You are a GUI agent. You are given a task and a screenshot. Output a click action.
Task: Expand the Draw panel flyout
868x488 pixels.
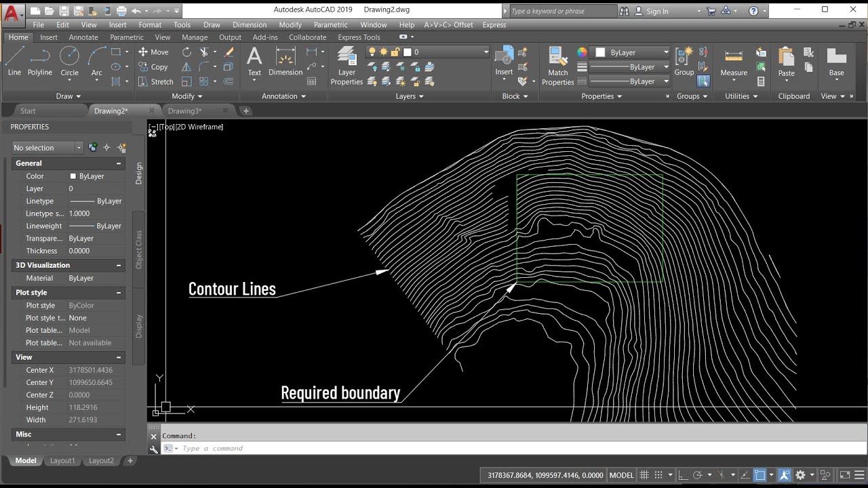click(x=68, y=96)
